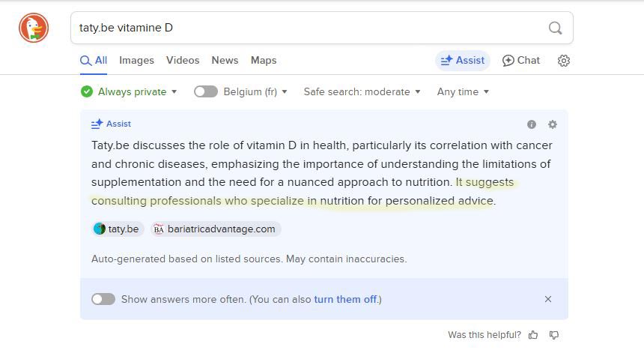Toggle the Belgium (fr) region switch
644x350 pixels.
[x=205, y=91]
